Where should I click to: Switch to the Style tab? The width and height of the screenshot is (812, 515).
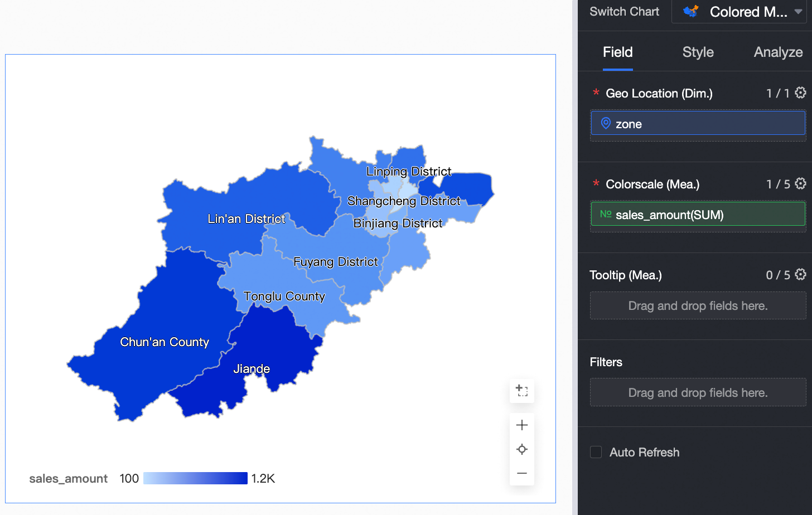tap(698, 52)
